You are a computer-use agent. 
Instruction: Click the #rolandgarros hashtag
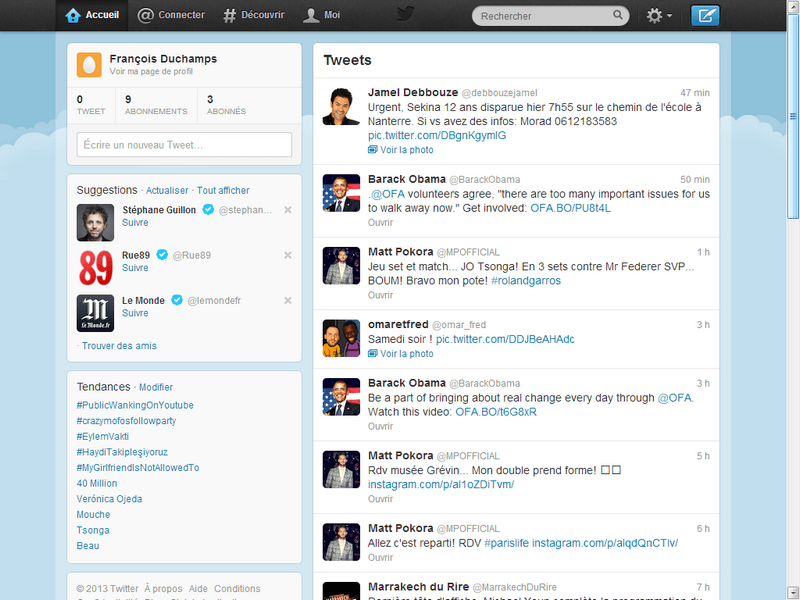(x=526, y=281)
